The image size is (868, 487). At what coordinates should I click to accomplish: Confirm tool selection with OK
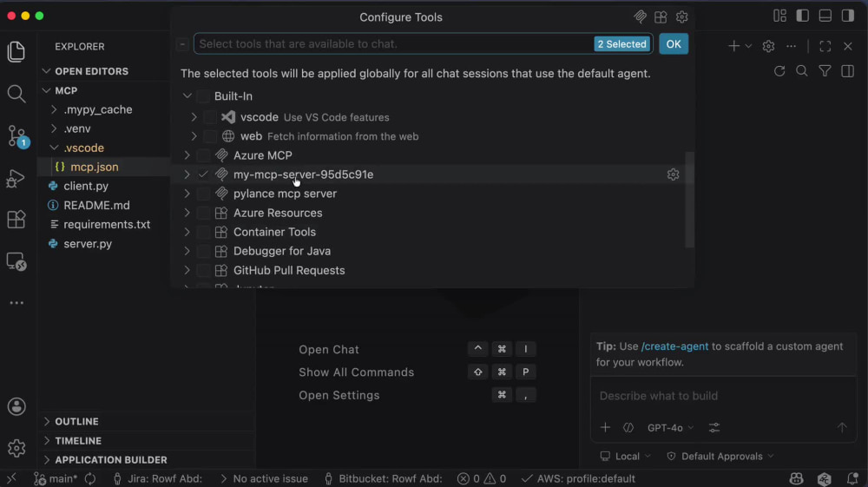[x=674, y=44]
